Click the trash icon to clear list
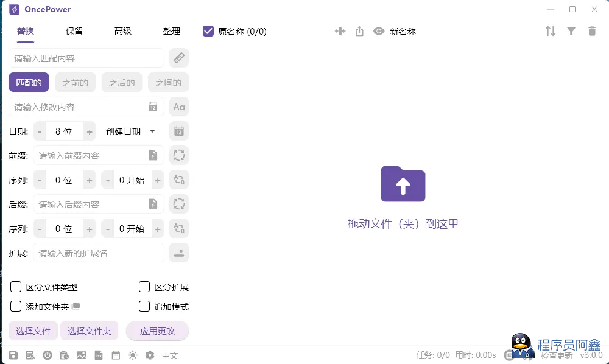 pyautogui.click(x=592, y=31)
